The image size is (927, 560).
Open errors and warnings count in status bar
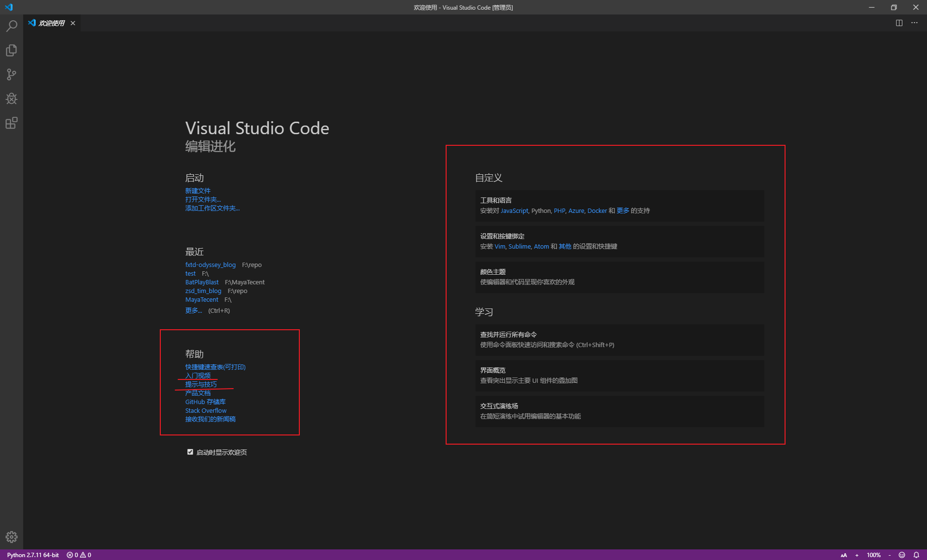(x=79, y=555)
